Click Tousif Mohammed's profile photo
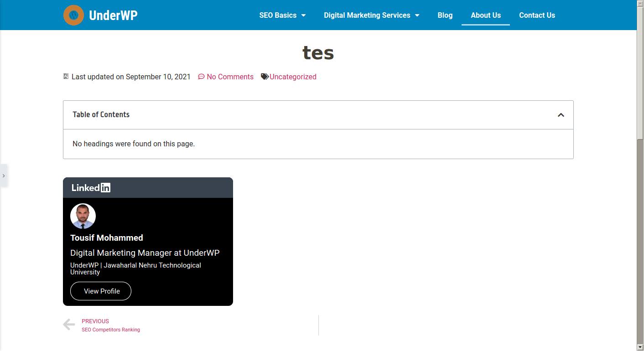Screen dimensions: 644x351 click(83, 216)
